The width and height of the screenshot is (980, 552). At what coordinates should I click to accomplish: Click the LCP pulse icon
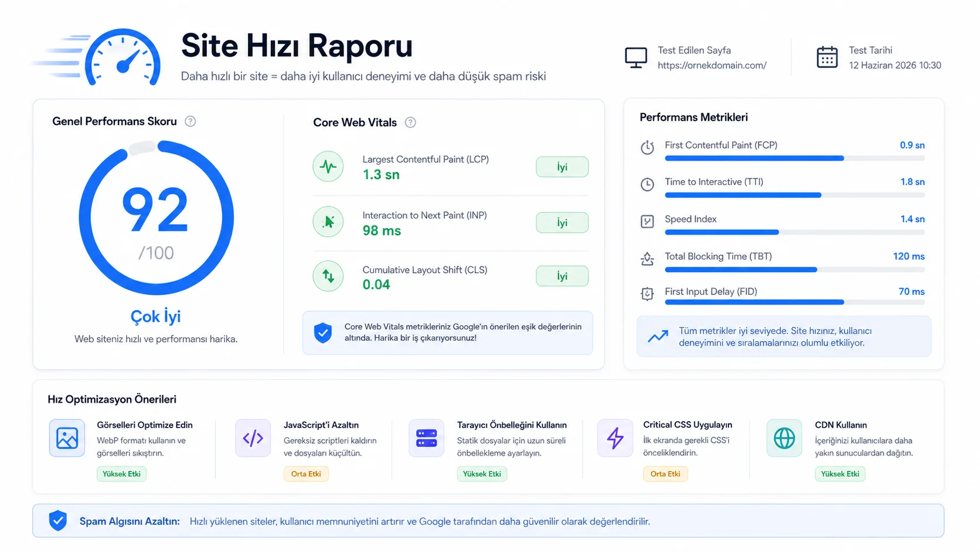pyautogui.click(x=328, y=167)
